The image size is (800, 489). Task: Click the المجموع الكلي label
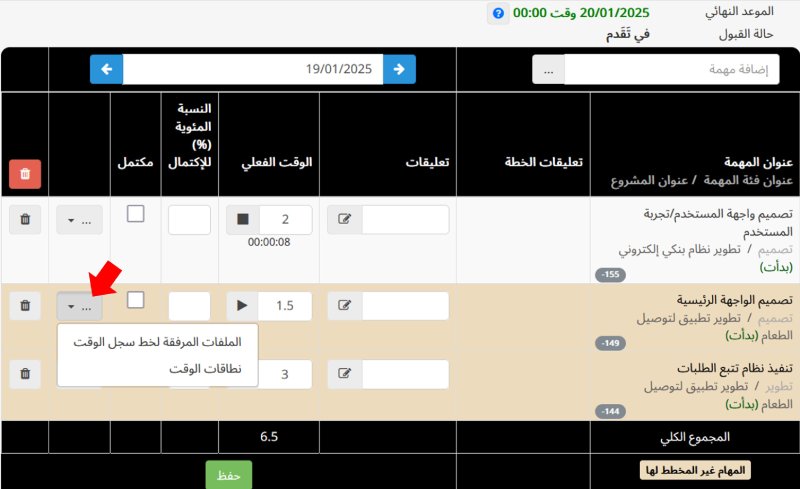tap(695, 437)
